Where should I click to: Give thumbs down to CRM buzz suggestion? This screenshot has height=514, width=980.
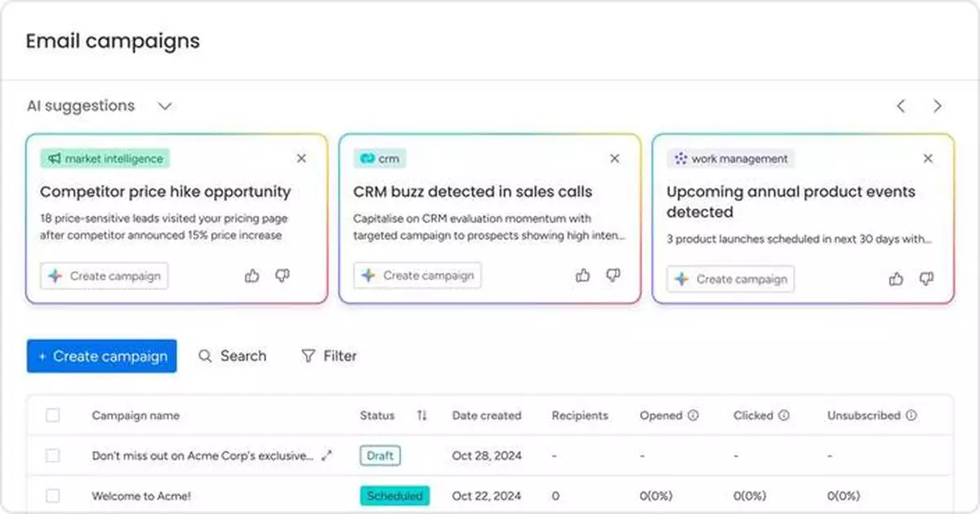[x=613, y=275]
